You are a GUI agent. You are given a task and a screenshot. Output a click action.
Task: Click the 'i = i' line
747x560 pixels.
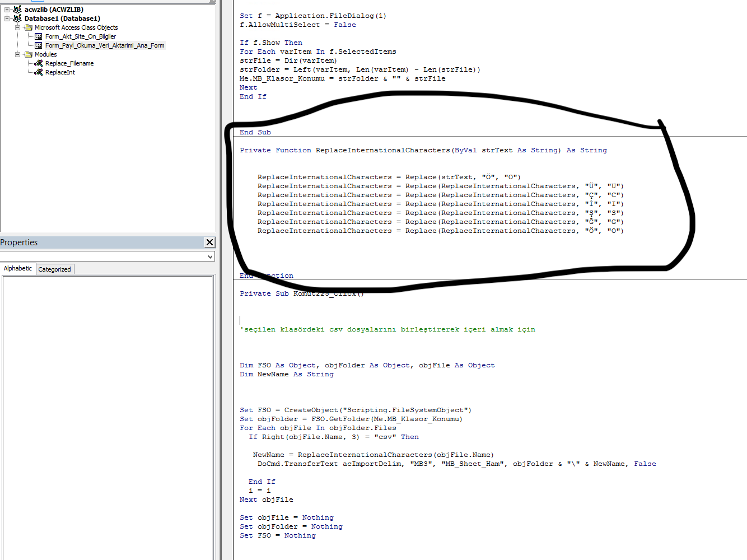pos(260,491)
